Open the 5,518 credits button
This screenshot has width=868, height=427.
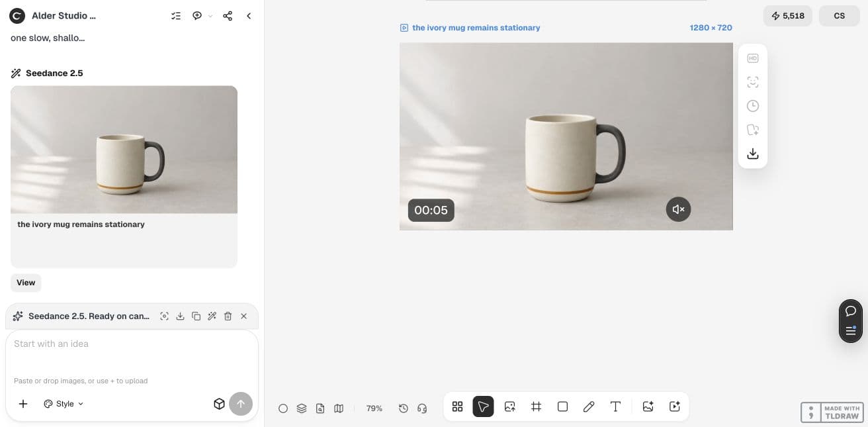[788, 16]
